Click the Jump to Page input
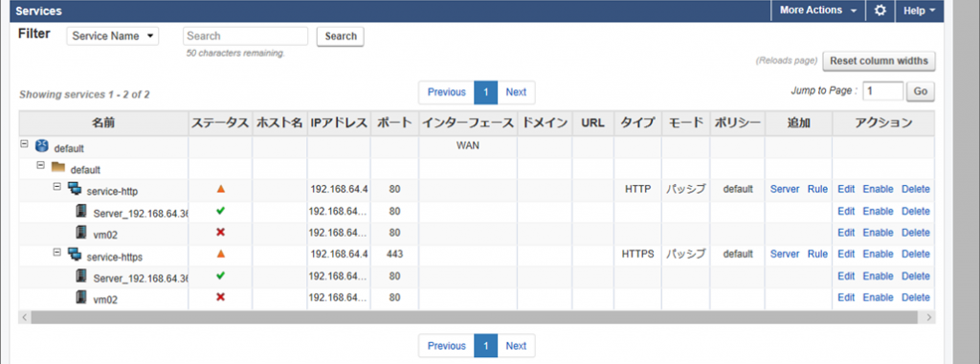 883,91
